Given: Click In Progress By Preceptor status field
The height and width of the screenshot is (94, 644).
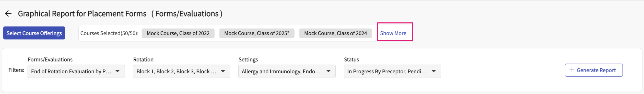Looking at the screenshot, I should (x=392, y=71).
